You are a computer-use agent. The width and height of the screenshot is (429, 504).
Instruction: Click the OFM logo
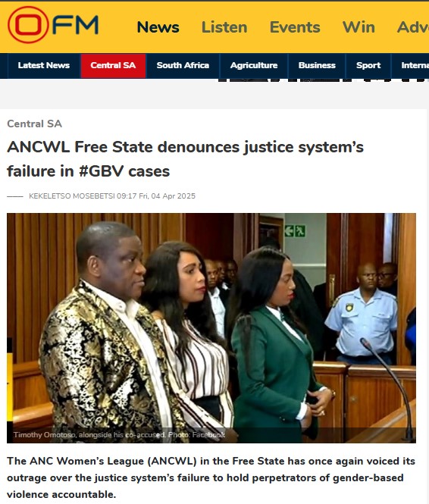(53, 25)
